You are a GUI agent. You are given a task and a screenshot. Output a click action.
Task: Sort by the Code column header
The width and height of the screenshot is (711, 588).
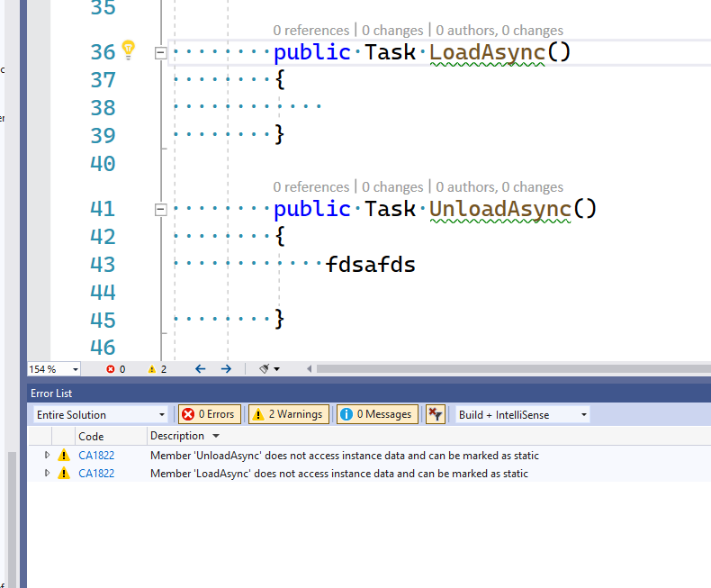coord(91,437)
